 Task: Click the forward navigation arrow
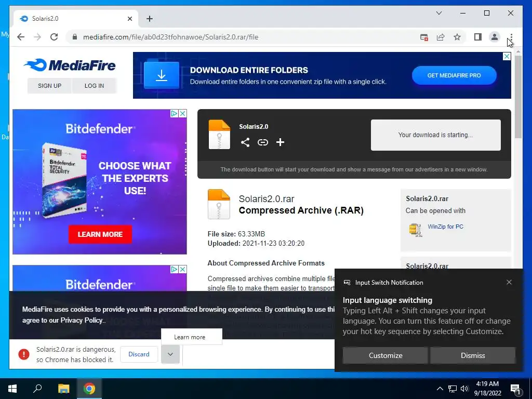37,37
